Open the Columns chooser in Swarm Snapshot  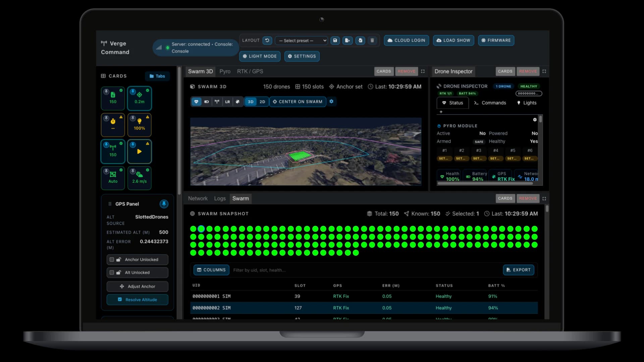(211, 270)
